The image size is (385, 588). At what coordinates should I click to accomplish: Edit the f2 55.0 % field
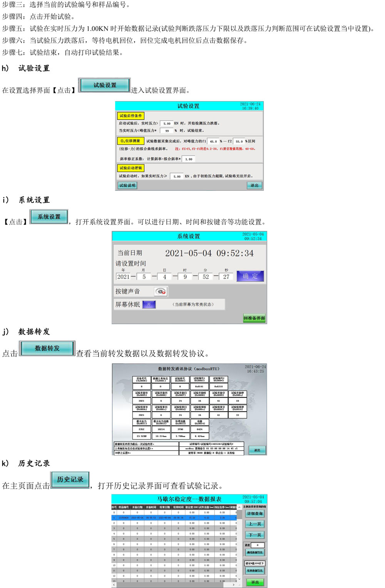tap(239, 141)
